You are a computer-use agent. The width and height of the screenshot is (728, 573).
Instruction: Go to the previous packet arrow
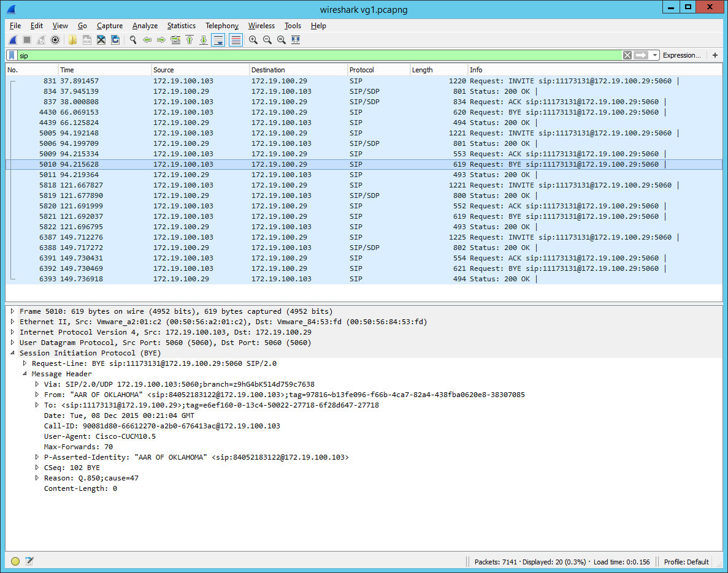click(x=147, y=40)
